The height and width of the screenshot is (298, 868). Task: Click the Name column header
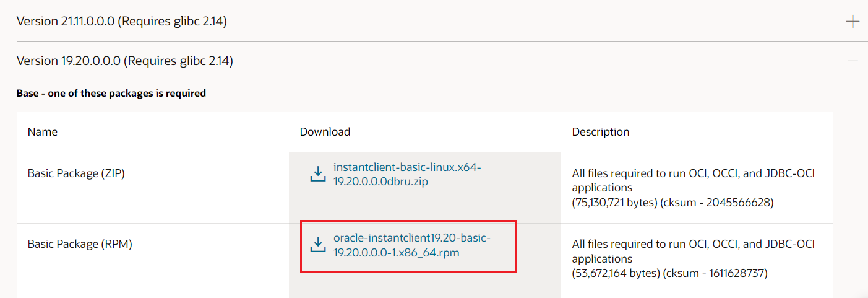43,132
